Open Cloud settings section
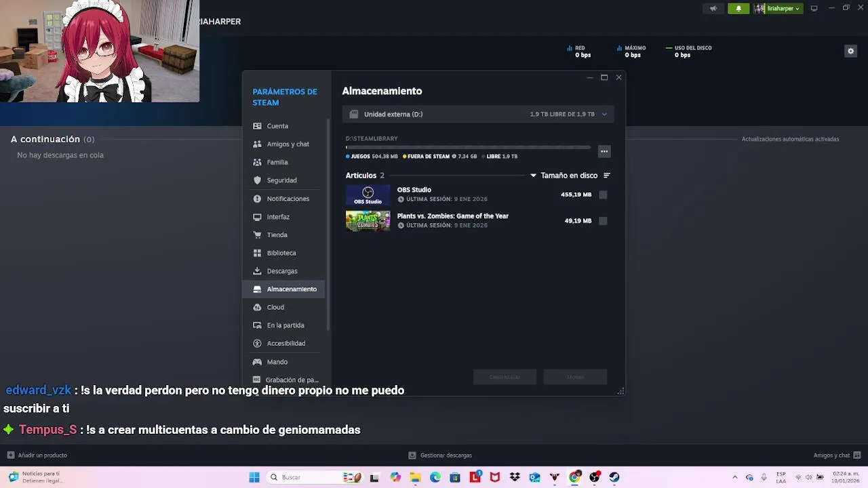The width and height of the screenshot is (868, 488). click(x=285, y=307)
